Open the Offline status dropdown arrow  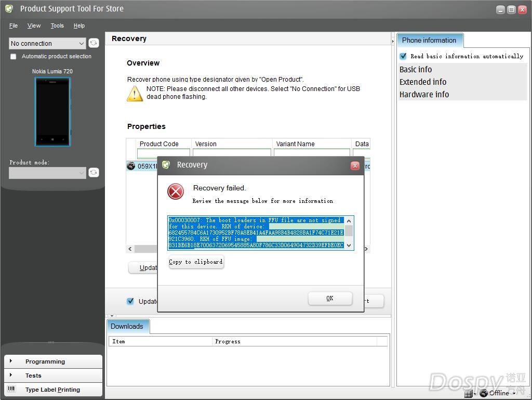click(x=514, y=393)
